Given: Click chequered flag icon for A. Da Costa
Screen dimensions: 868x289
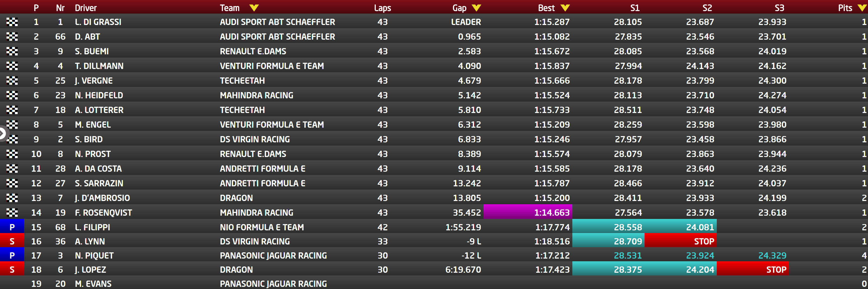Looking at the screenshot, I should 12,169.
